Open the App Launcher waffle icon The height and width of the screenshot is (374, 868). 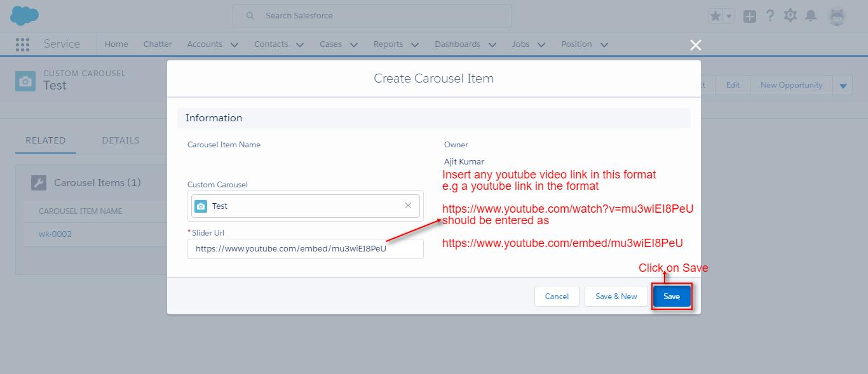click(x=22, y=44)
